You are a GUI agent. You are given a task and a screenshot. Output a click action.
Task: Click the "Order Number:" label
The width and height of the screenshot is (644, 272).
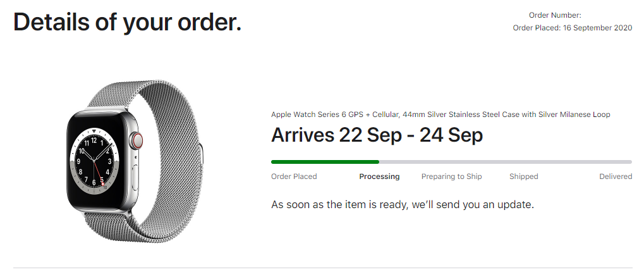pos(554,15)
